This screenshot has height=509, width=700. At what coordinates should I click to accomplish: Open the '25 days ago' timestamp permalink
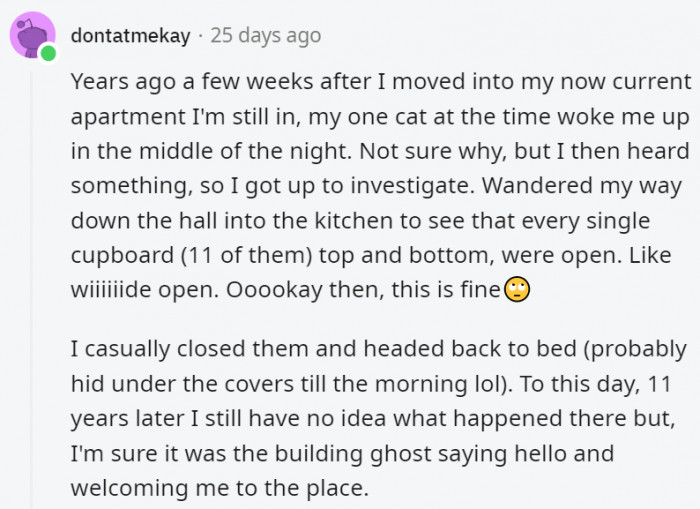coord(266,35)
